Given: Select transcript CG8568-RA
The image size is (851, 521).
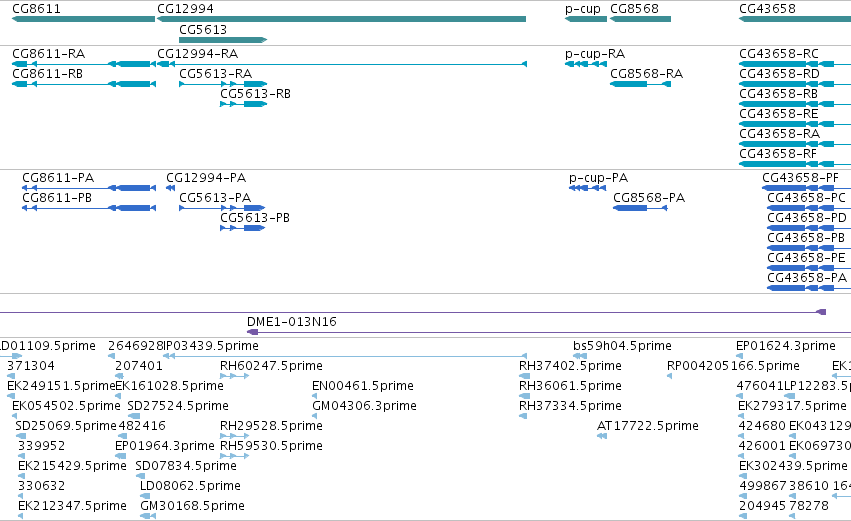Looking at the screenshot, I should (640, 84).
